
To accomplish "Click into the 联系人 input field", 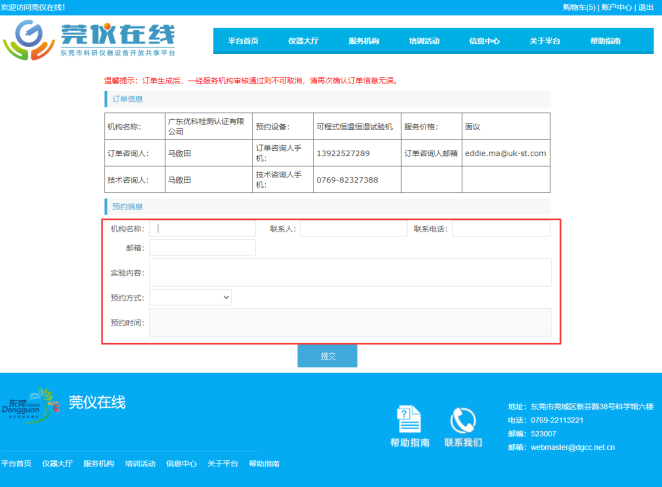I will tap(353, 229).
